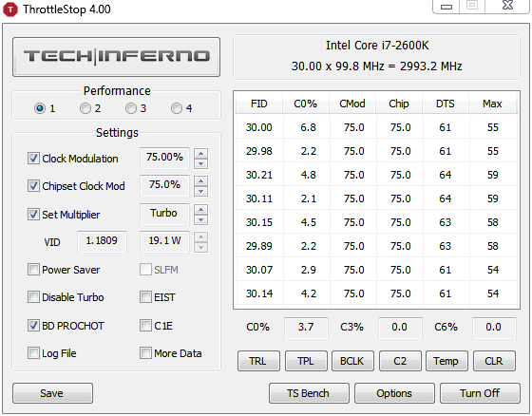Click the CLR button to clear max
The height and width of the screenshot is (416, 532).
494,361
